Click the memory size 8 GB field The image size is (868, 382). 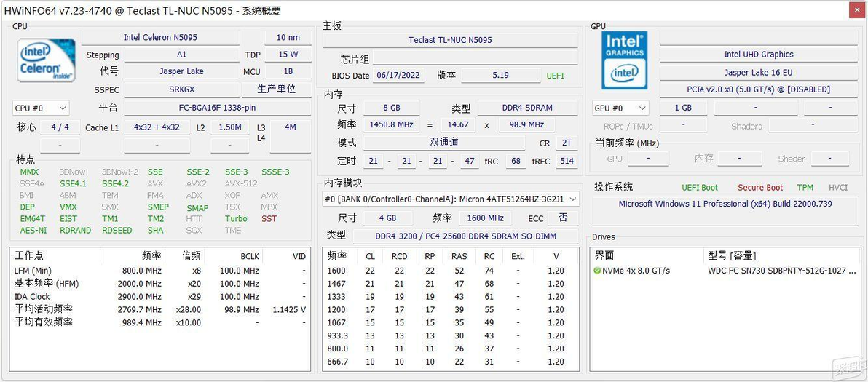391,108
